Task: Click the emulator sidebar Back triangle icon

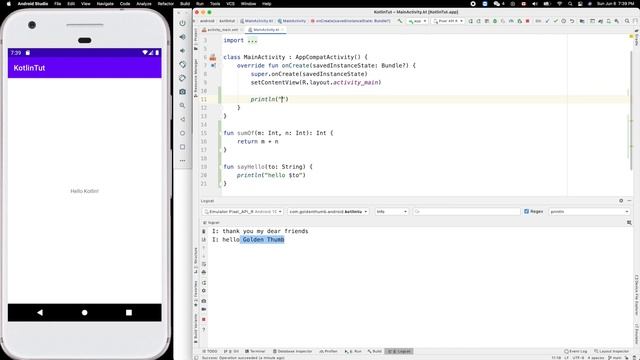Action: [182, 119]
